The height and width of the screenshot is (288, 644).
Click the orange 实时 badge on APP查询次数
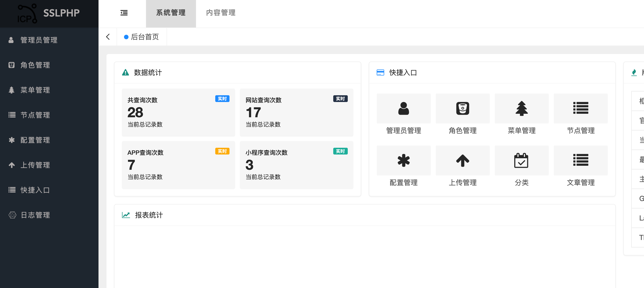pos(222,151)
